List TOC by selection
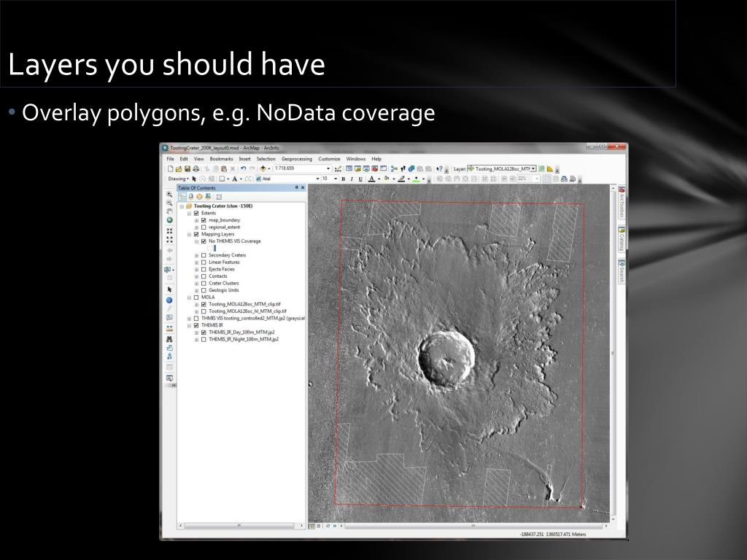The image size is (747, 560). click(208, 197)
